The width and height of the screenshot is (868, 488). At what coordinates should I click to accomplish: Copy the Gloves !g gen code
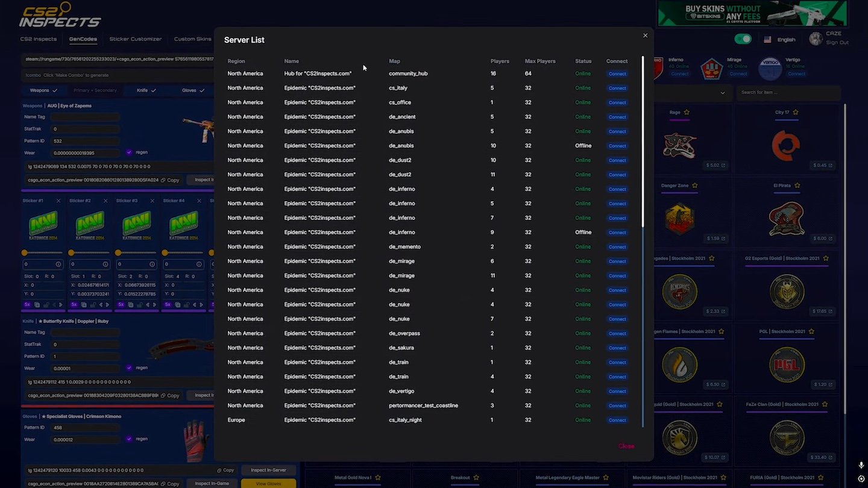click(225, 470)
